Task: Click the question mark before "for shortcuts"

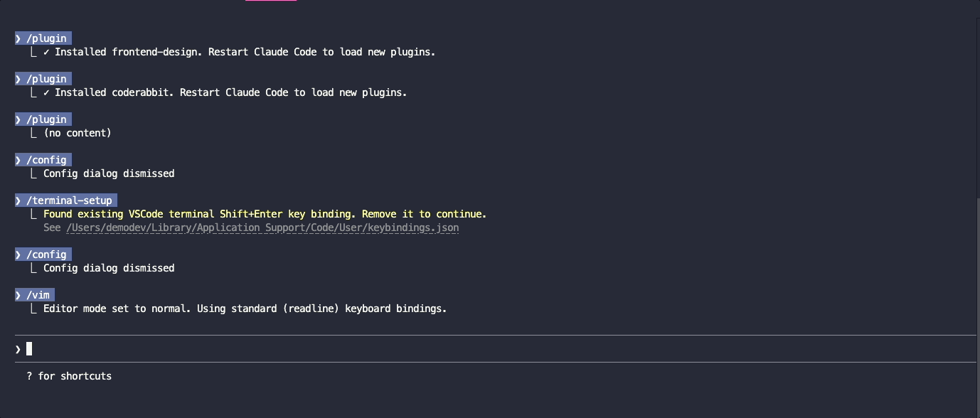Action: (x=30, y=376)
